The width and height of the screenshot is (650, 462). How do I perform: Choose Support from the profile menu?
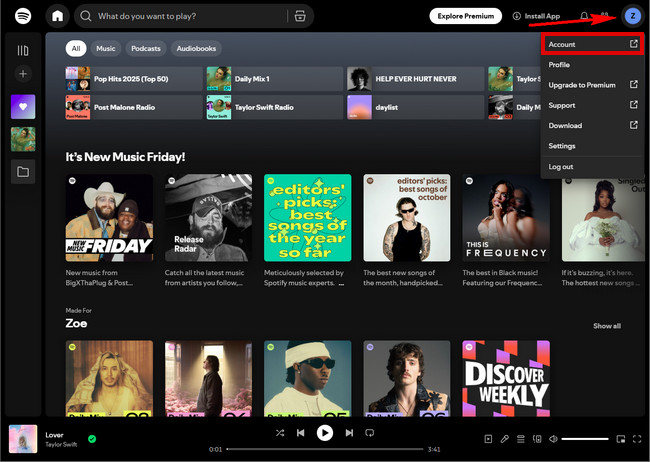(x=592, y=105)
